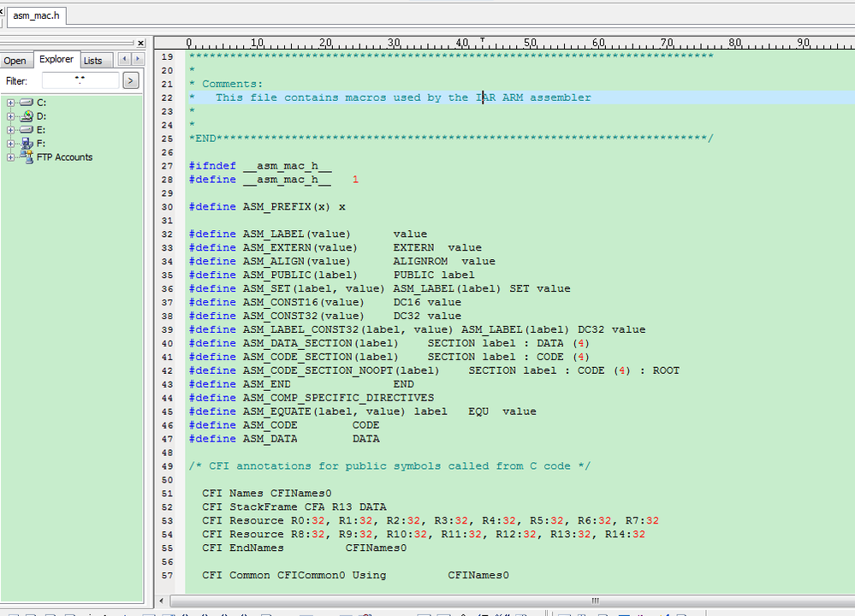Screen dimensions: 855x616
Task: Click the editor's horizontal scrollbar left arrow
Action: tap(162, 601)
